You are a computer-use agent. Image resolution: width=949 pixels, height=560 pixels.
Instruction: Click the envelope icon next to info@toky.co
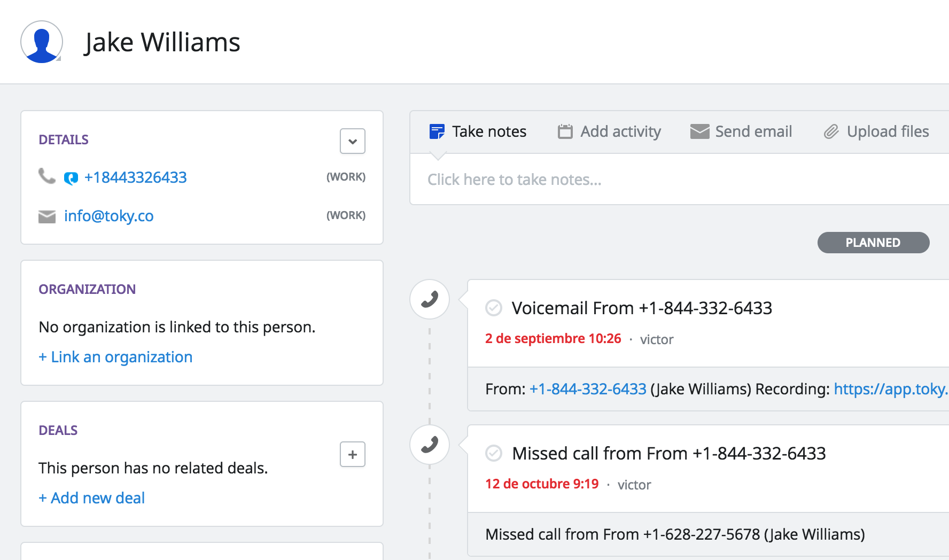(x=47, y=216)
